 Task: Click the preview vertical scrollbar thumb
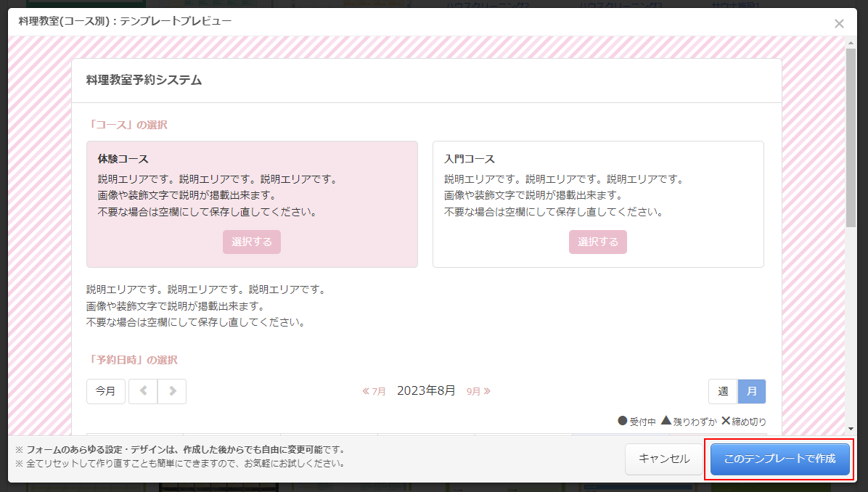(851, 138)
